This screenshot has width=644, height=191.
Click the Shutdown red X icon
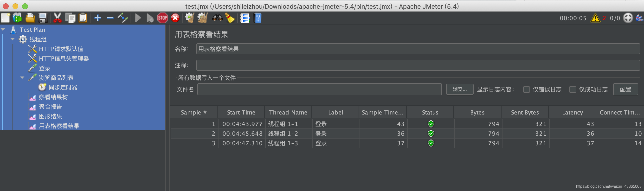pyautogui.click(x=175, y=18)
